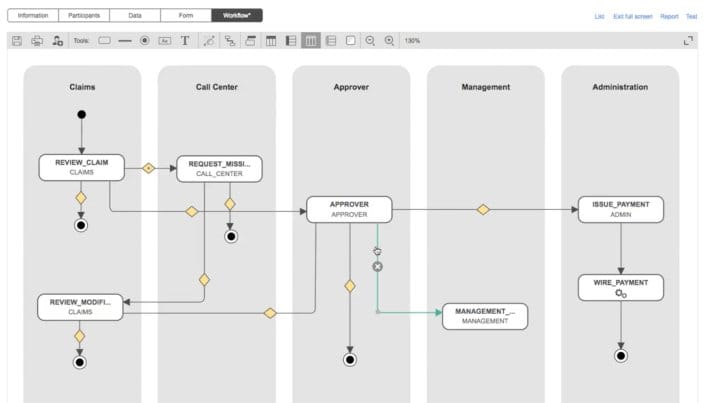Click the stacked windows toolbar icon
Screen dimensions: 705x403
(x=250, y=41)
